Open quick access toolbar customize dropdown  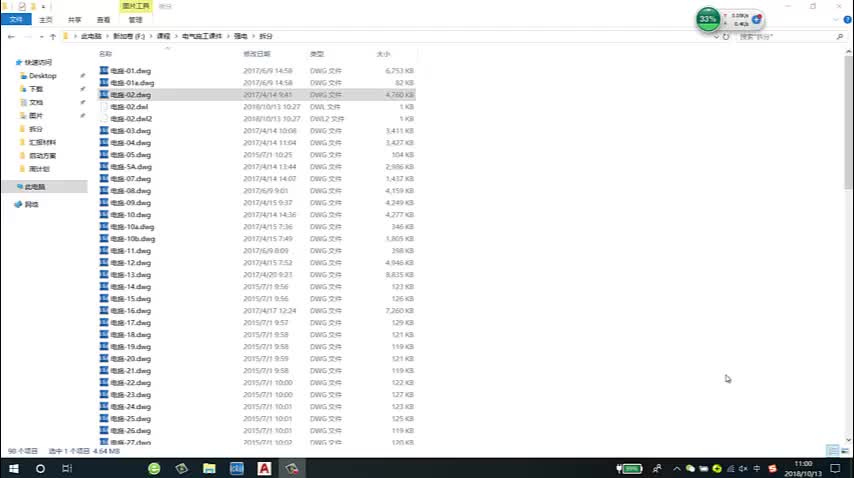coord(43,7)
